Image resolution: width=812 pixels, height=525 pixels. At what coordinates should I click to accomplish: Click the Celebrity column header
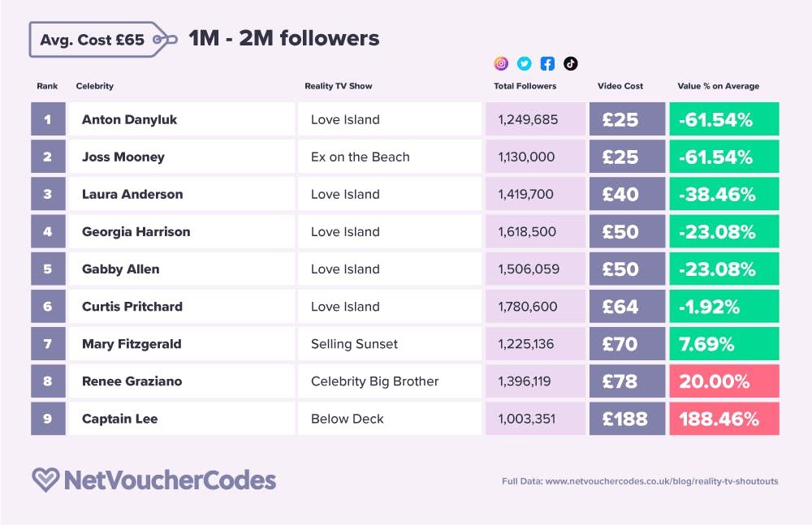94,86
